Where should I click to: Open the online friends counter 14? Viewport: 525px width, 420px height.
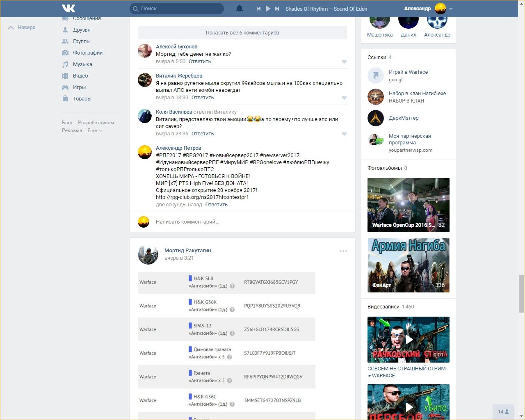503,412
